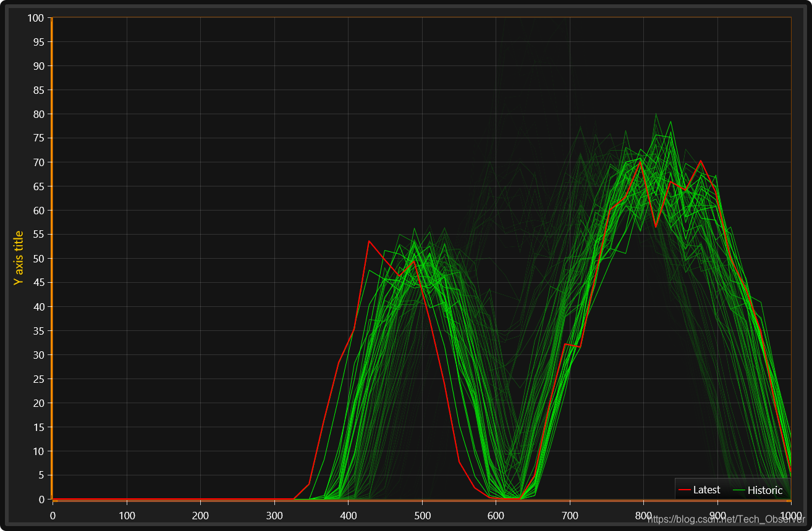812x531 pixels.
Task: Click X-axis tick label 500
Action: 422,515
